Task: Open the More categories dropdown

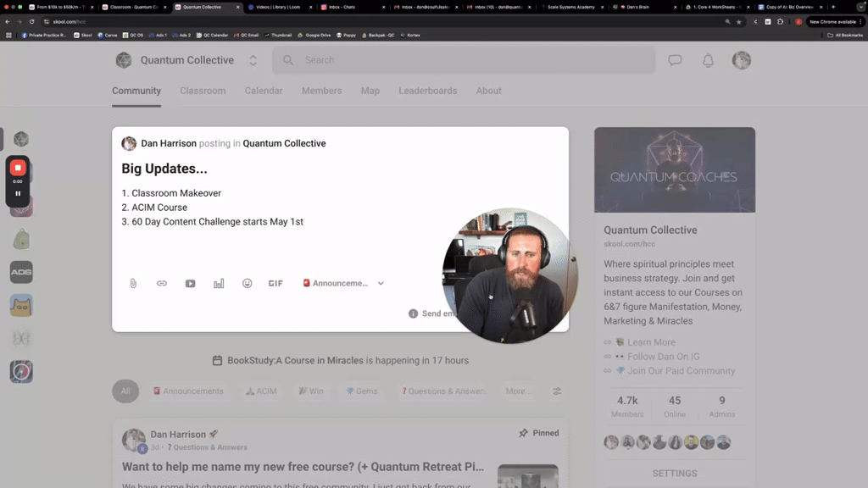Action: [519, 391]
